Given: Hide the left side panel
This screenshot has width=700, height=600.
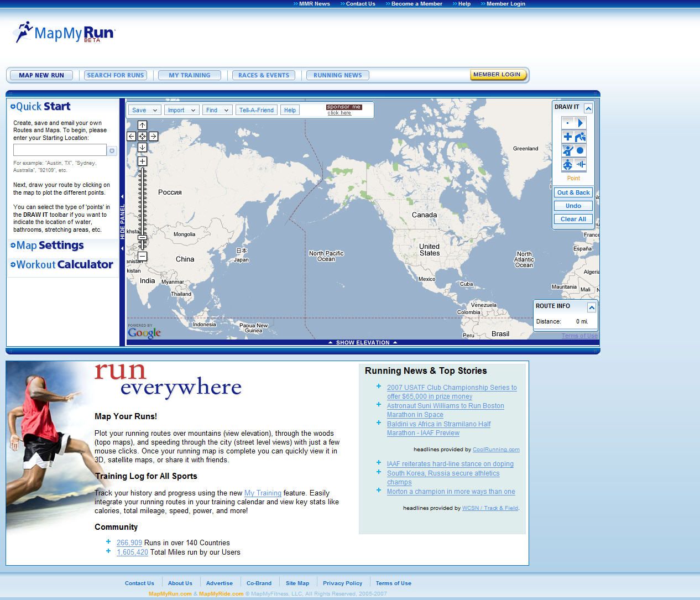Looking at the screenshot, I should 123,221.
